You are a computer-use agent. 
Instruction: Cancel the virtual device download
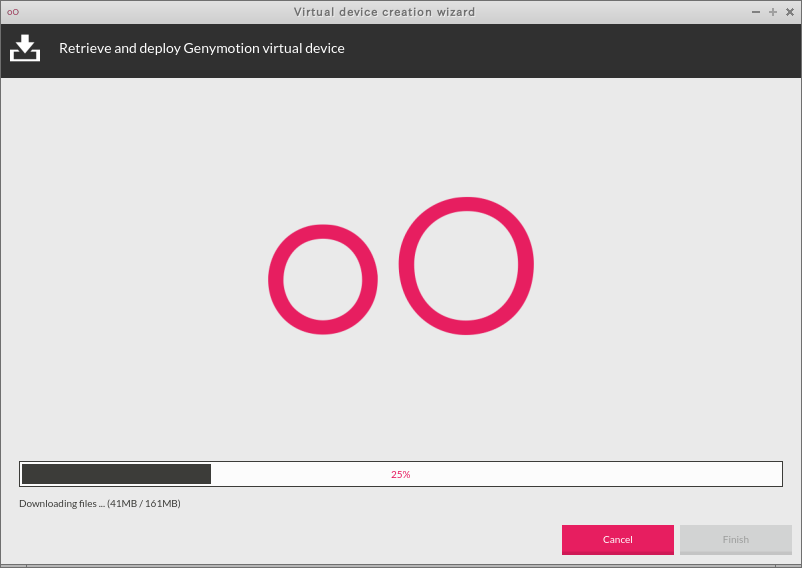617,539
